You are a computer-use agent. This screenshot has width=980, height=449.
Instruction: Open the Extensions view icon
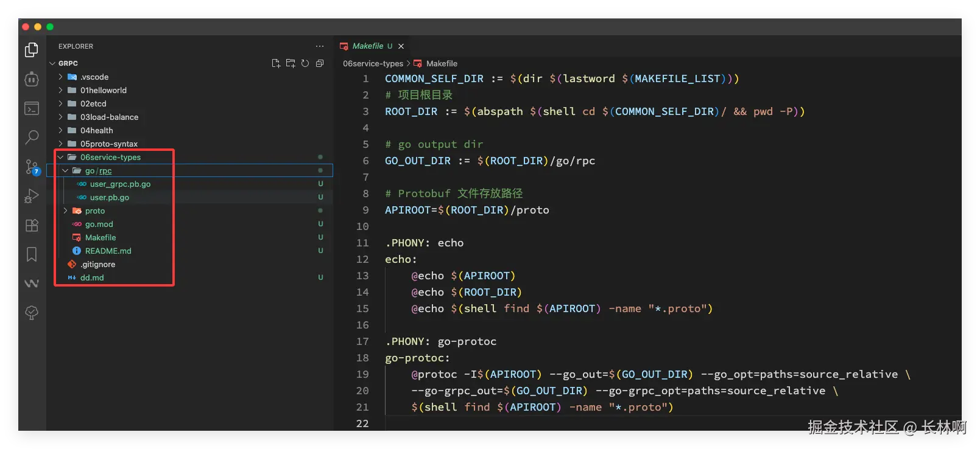click(x=32, y=225)
